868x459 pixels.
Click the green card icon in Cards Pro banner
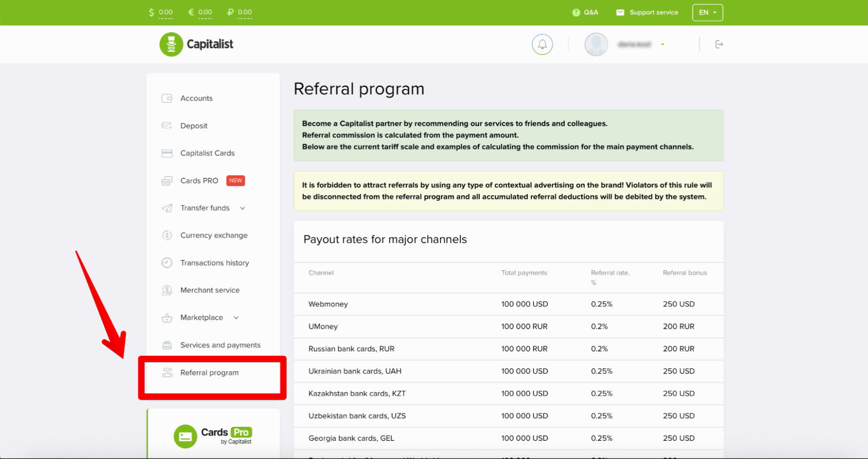(185, 436)
